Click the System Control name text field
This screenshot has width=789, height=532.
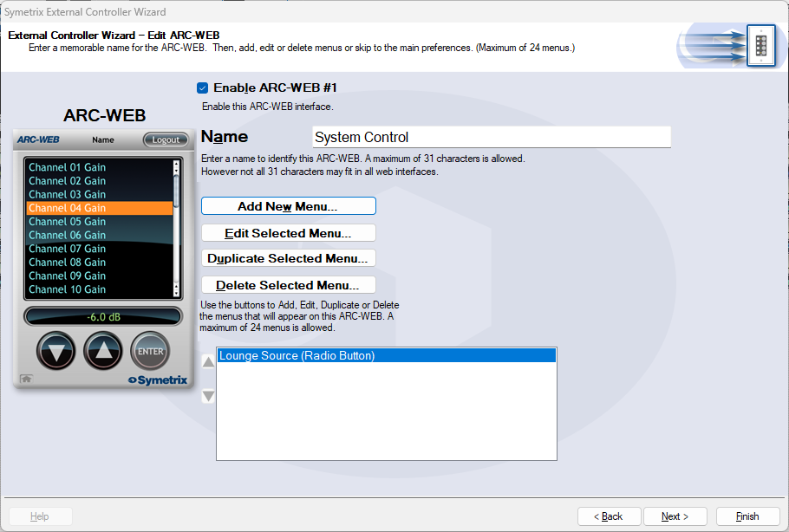coord(491,137)
